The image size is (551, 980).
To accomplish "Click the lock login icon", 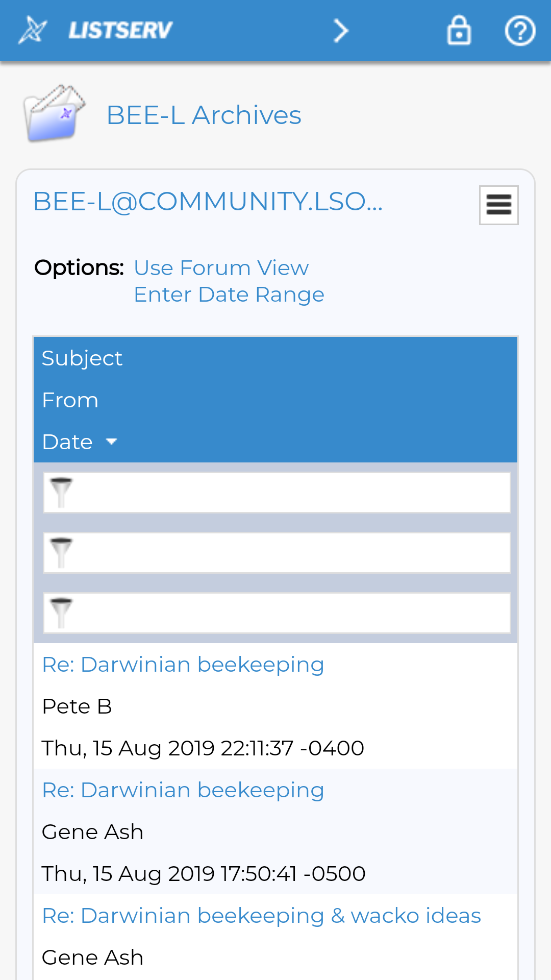I will [459, 31].
